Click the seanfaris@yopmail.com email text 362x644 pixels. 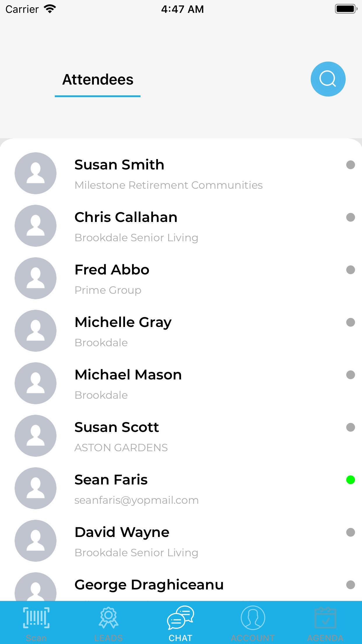tap(136, 500)
